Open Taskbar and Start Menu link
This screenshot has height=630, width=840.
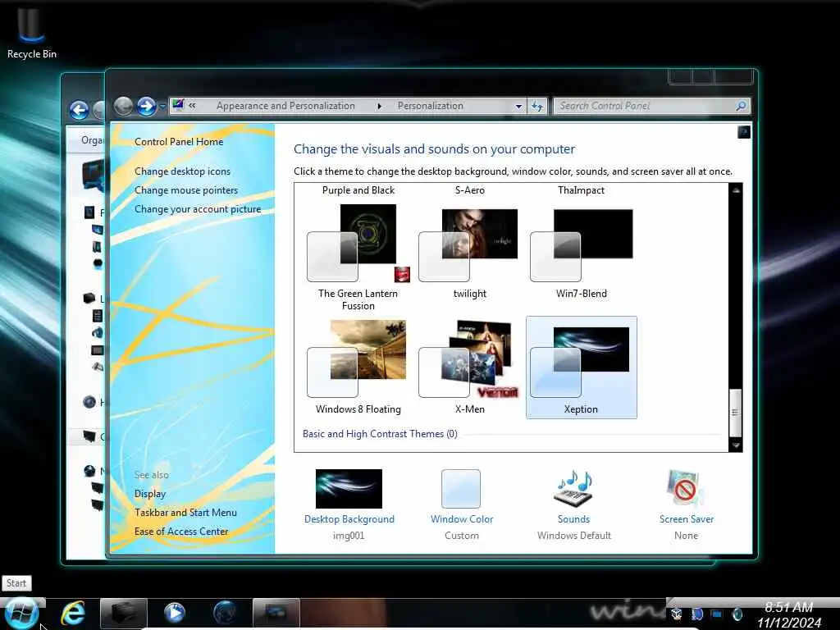coord(185,513)
